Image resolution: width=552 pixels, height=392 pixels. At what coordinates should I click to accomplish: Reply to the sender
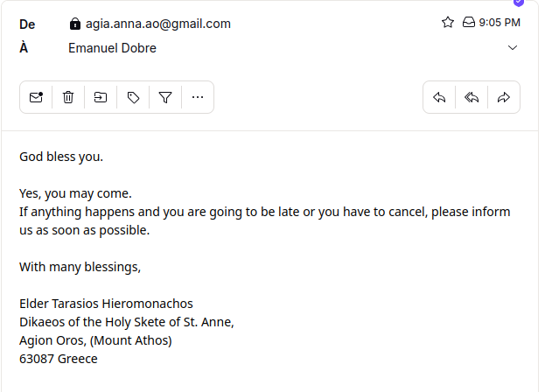point(439,97)
